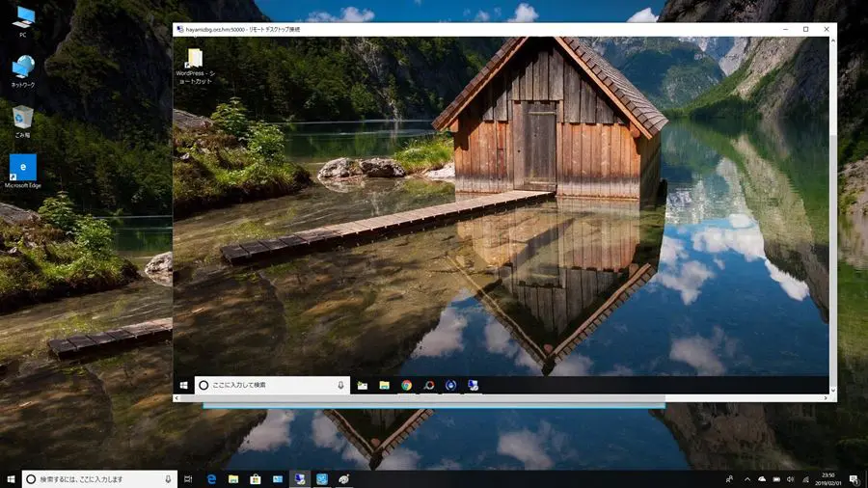The height and width of the screenshot is (488, 868).
Task: Open the ごみ箱 recycle bin icon
Action: pos(22,118)
